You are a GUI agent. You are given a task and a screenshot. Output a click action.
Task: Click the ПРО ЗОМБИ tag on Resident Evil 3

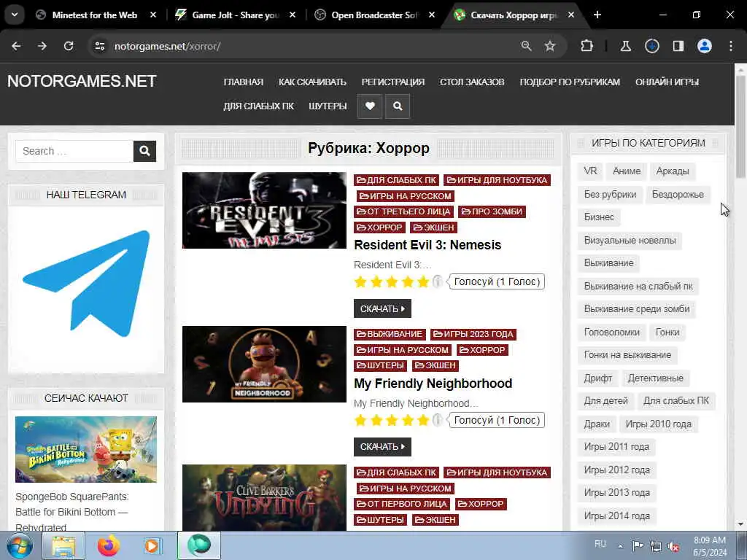(x=492, y=211)
